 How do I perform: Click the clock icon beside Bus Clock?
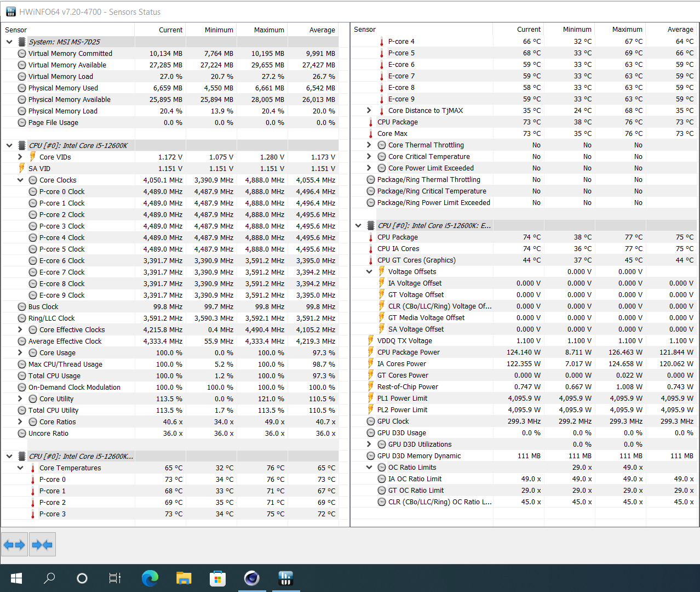pyautogui.click(x=22, y=306)
